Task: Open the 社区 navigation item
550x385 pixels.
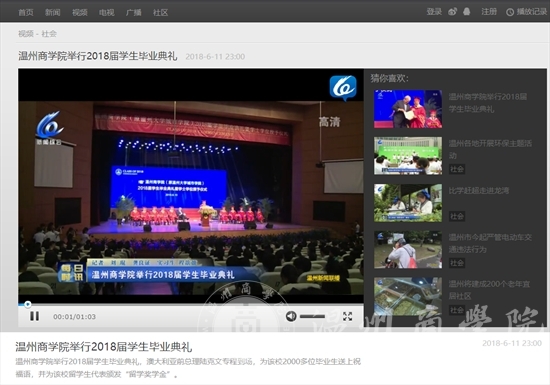Action: (x=160, y=13)
